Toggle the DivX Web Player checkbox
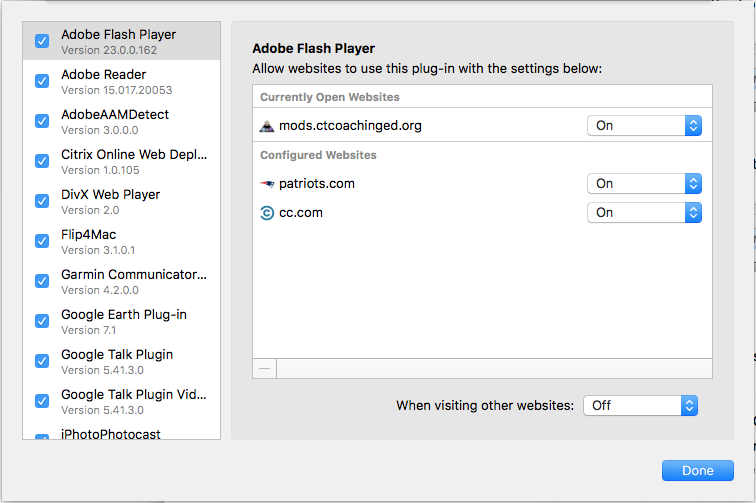 pyautogui.click(x=42, y=201)
